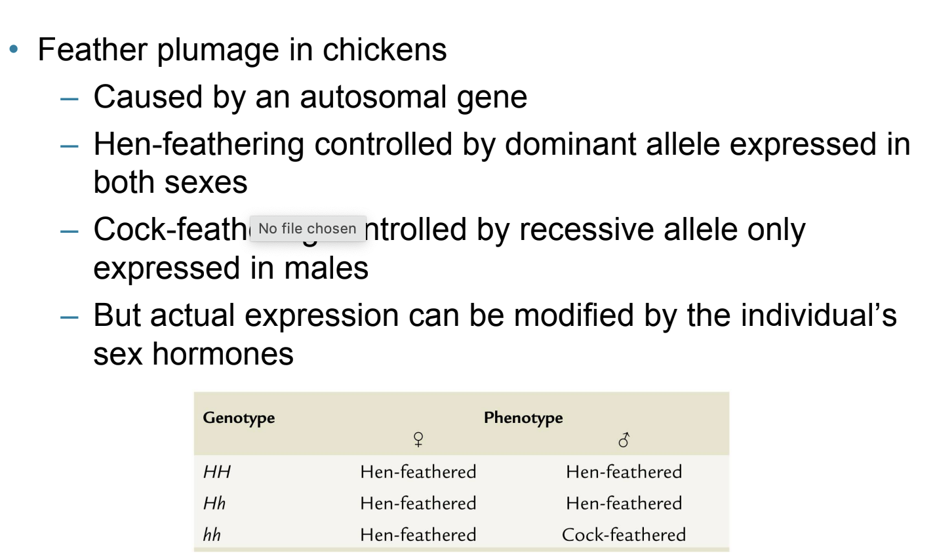Click the blue bullet before Feather plumage
This screenshot has width=935, height=560.
14,50
